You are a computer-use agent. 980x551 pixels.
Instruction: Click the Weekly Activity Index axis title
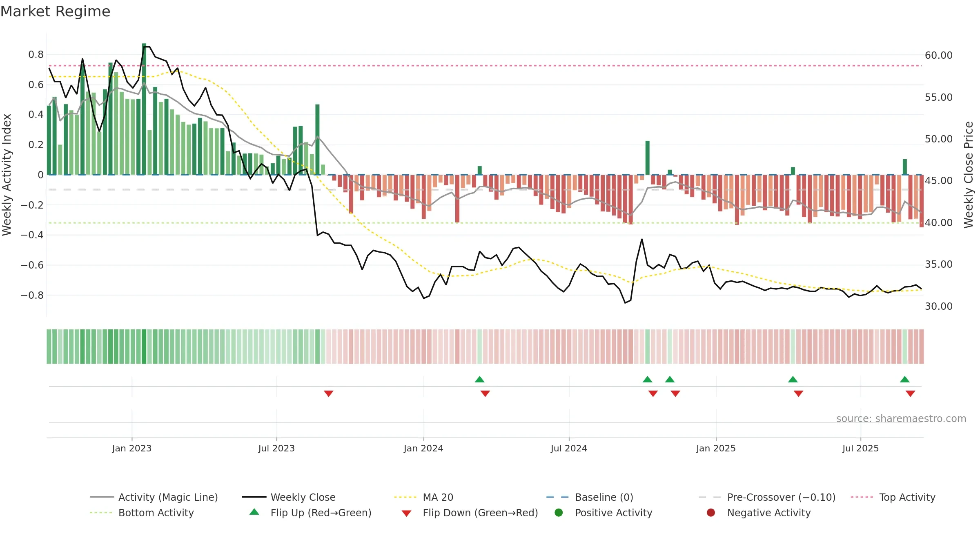click(7, 175)
